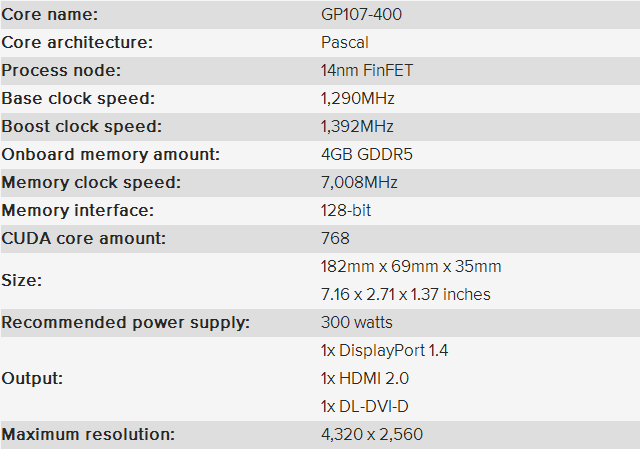Click the "Maximum resolution:" row label
The width and height of the screenshot is (640, 449).
pyautogui.click(x=88, y=434)
